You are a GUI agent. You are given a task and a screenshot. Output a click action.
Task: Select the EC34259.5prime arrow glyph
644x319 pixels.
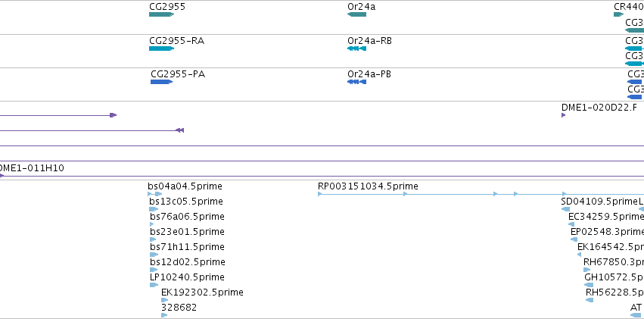pos(571,224)
